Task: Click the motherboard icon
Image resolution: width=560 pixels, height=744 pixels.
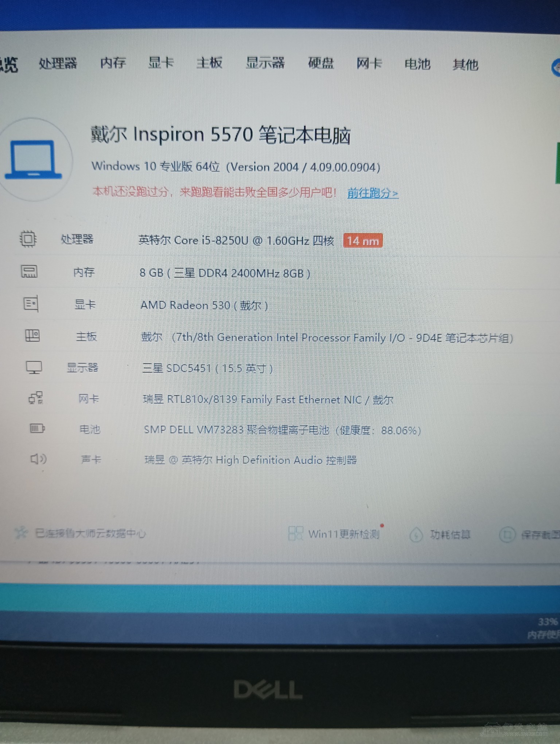Action: tap(32, 336)
